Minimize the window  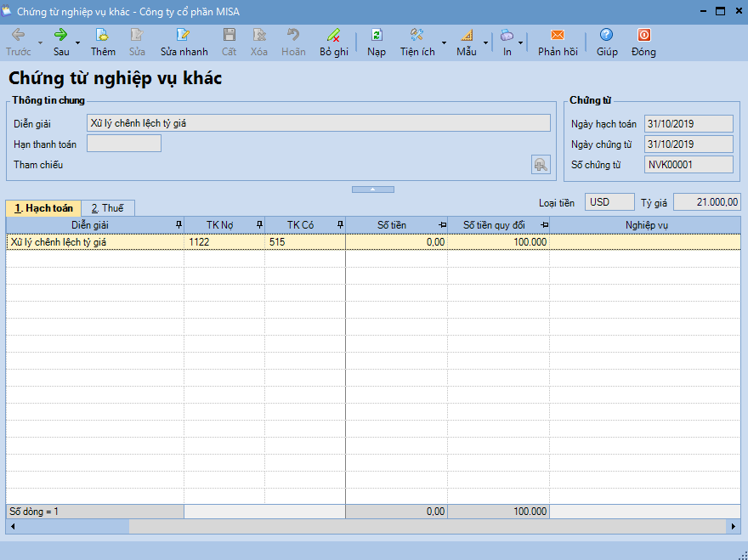pyautogui.click(x=704, y=11)
